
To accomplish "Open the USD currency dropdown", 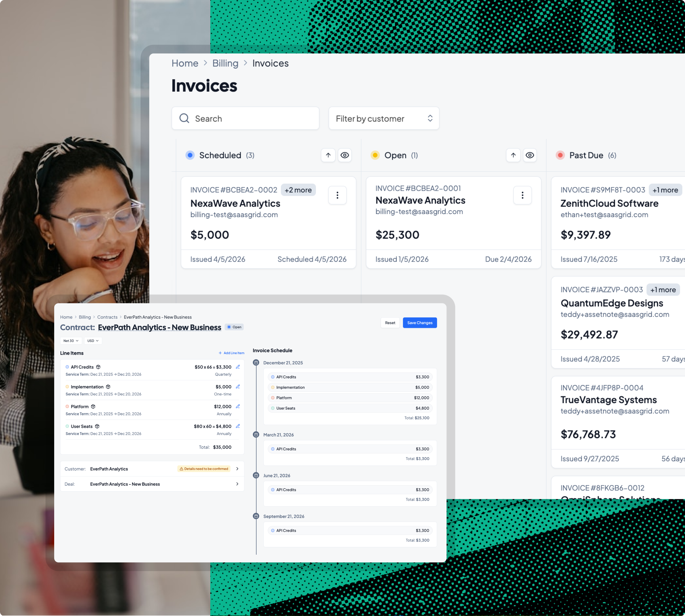I will 93,341.
